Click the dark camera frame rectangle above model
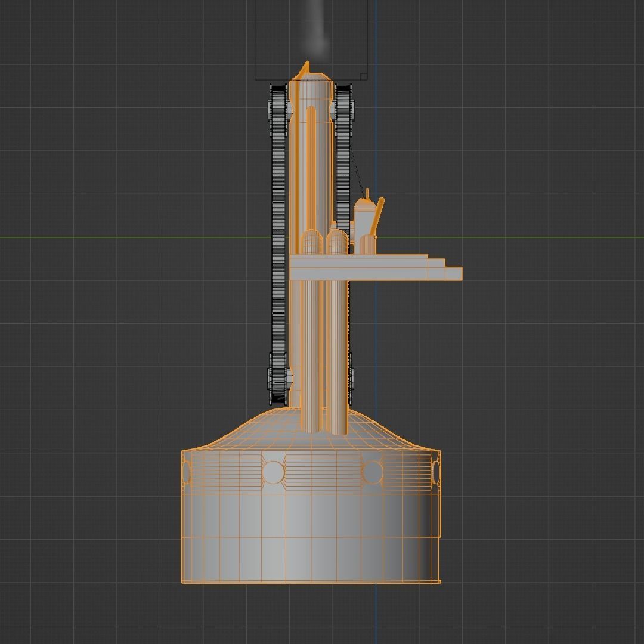Image resolution: width=644 pixels, height=644 pixels. coord(311,40)
